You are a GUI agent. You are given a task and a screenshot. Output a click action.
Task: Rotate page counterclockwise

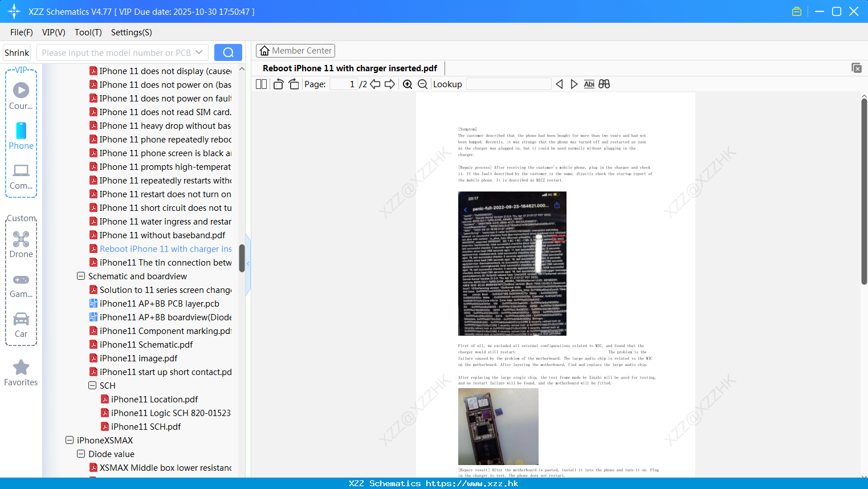[x=278, y=84]
